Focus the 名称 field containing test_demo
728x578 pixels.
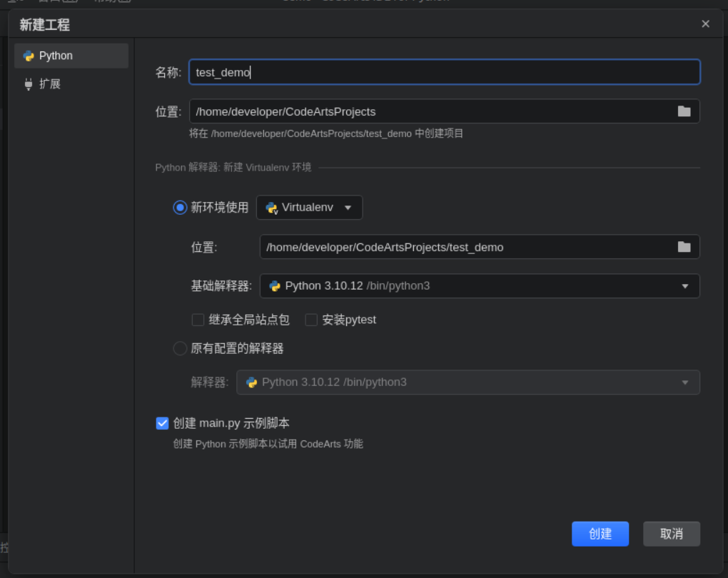pos(445,72)
